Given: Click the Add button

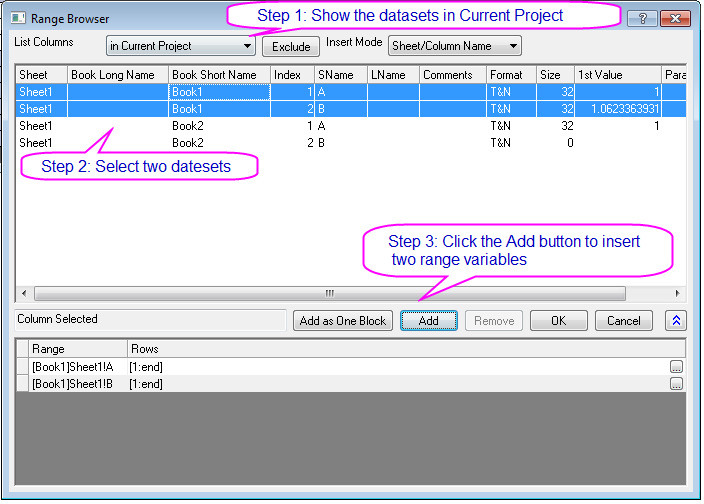Looking at the screenshot, I should click(428, 321).
